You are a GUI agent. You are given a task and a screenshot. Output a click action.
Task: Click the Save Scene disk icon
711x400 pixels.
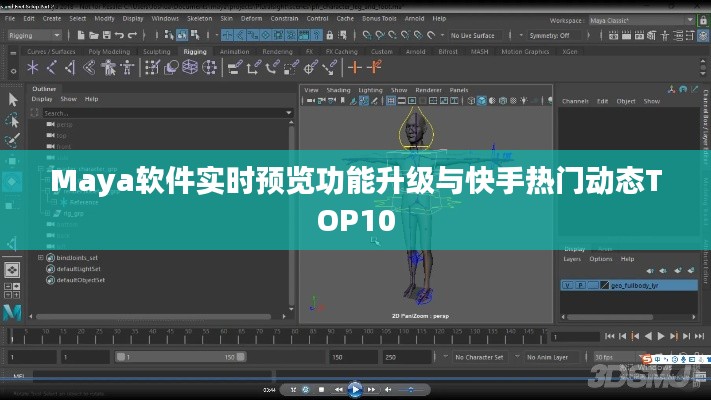(107, 35)
